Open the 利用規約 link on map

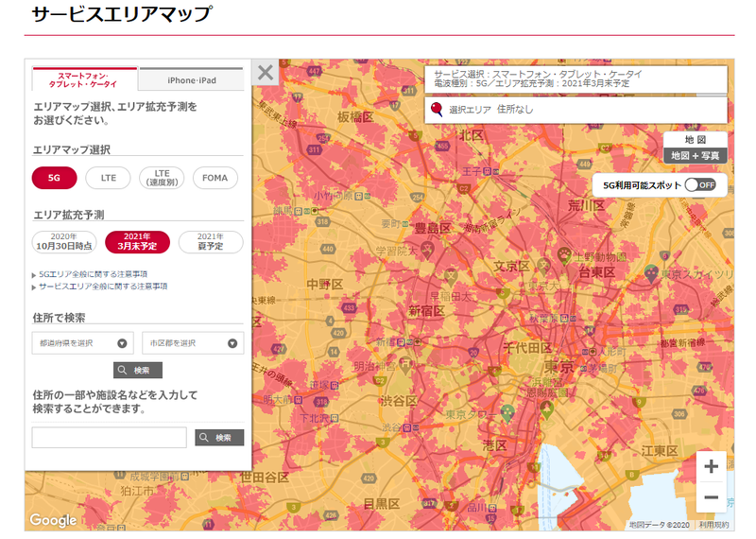click(713, 525)
